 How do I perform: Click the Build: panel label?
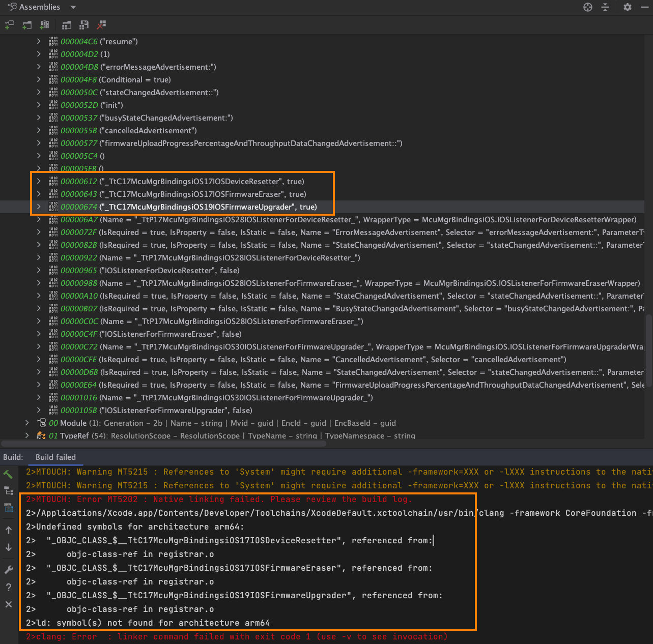tap(13, 457)
